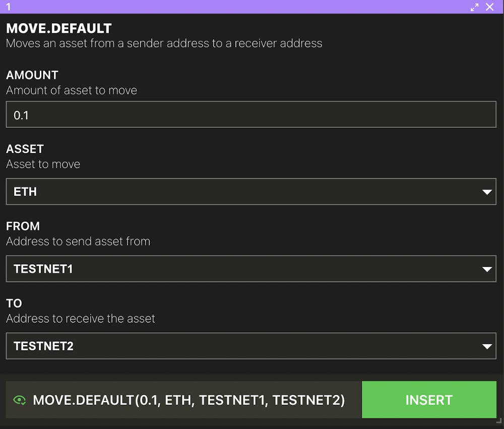The width and height of the screenshot is (504, 429).
Task: Click the TO field label
Action: coord(14,303)
